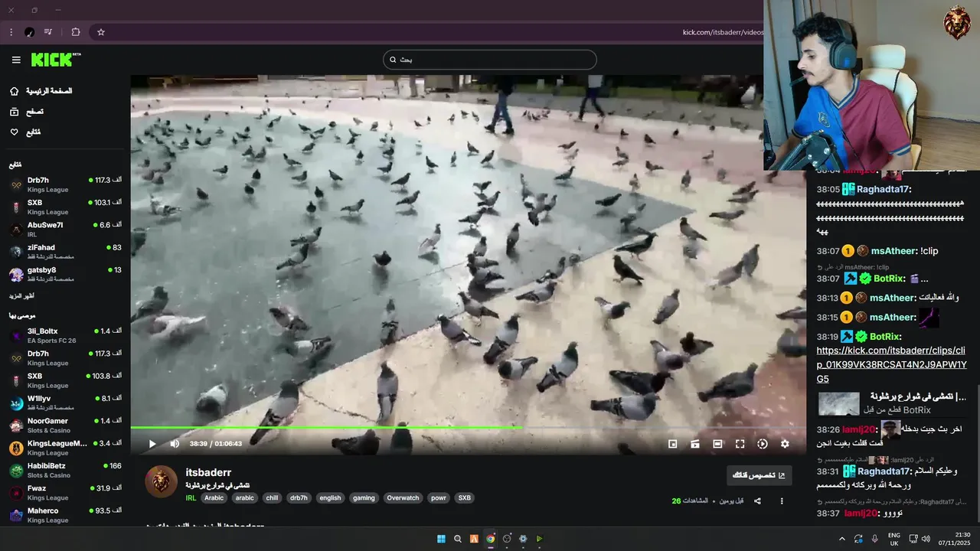Open the browser extensions puzzle icon
This screenshot has width=980, height=551.
point(76,32)
